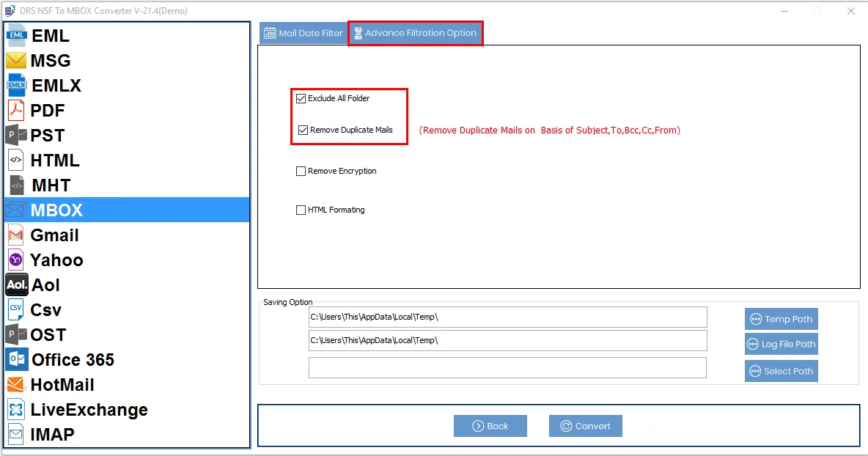
Task: Click the log file path text field
Action: tap(507, 340)
